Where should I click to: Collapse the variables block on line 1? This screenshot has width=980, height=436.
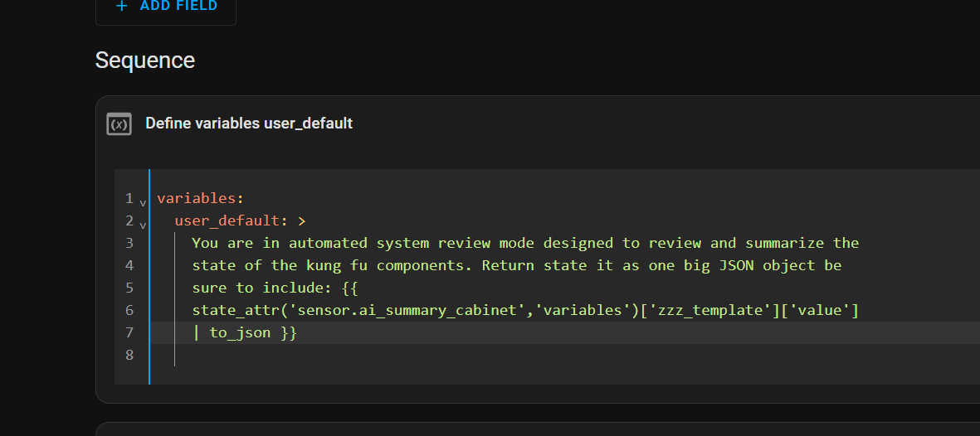[x=143, y=202]
